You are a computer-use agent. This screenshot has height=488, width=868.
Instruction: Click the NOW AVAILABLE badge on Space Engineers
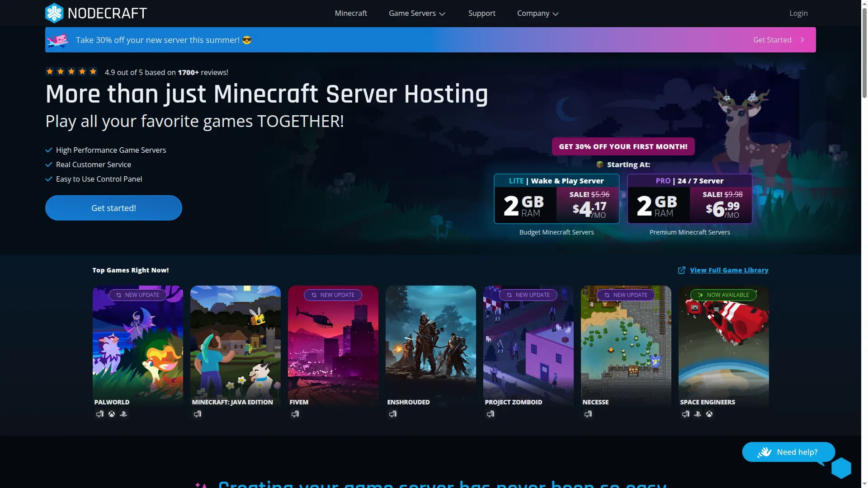pyautogui.click(x=723, y=295)
